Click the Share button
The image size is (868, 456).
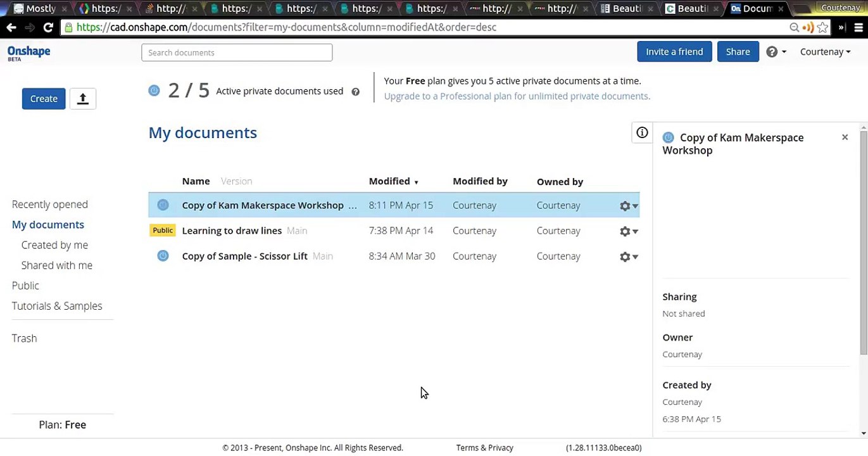point(738,52)
